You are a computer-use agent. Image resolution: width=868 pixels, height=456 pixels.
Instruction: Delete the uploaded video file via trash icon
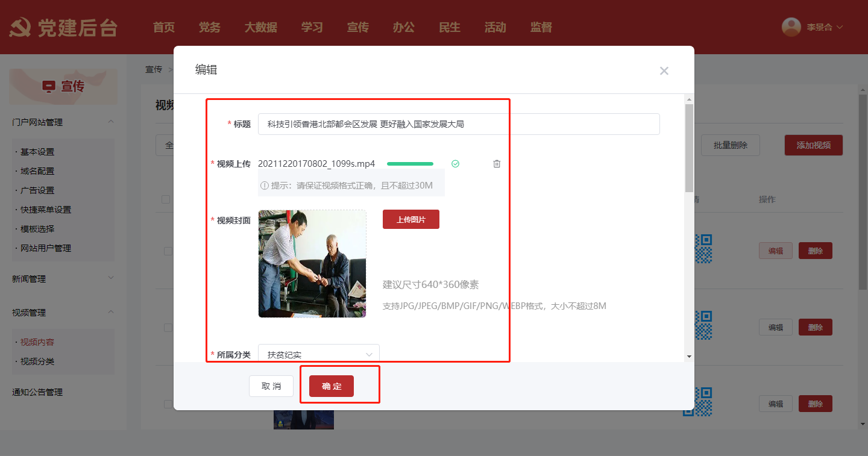coord(497,164)
